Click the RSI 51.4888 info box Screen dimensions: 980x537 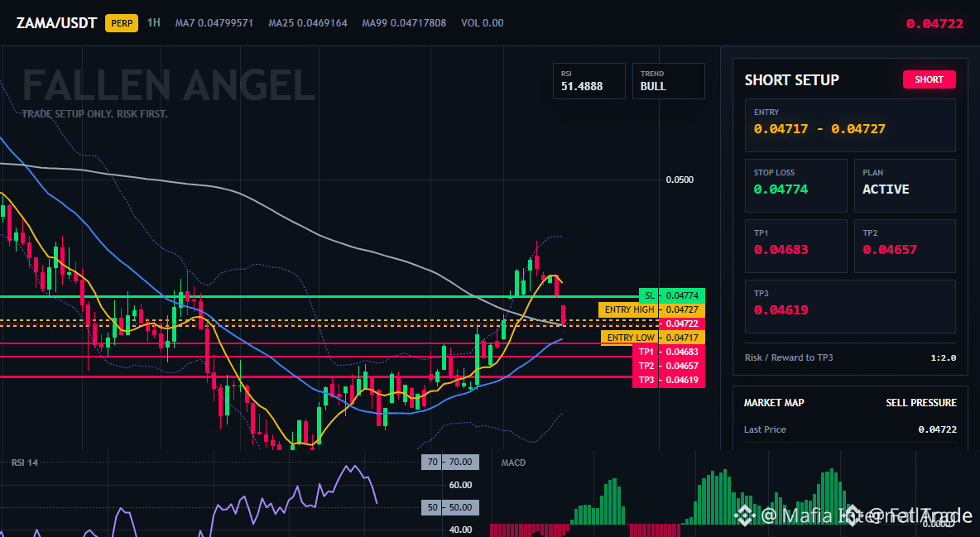click(x=588, y=80)
